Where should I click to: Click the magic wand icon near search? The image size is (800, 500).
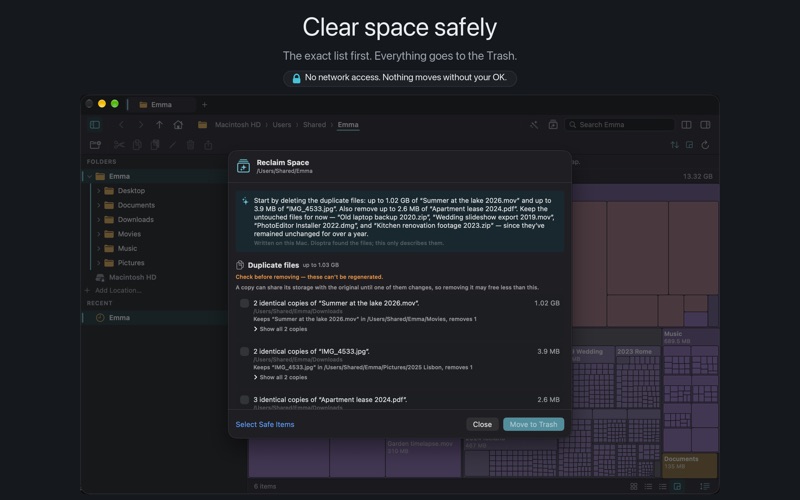pos(534,124)
